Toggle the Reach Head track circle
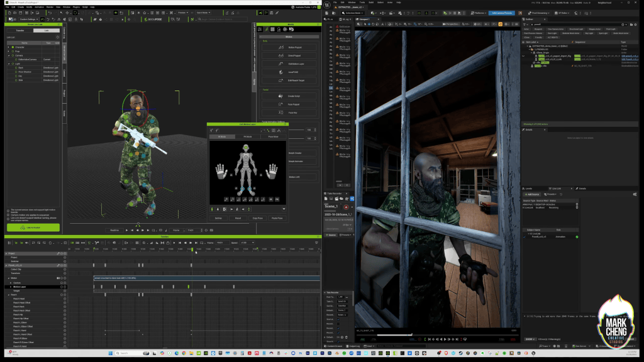Image resolution: width=644 pixels, height=362 pixels. 65,299
